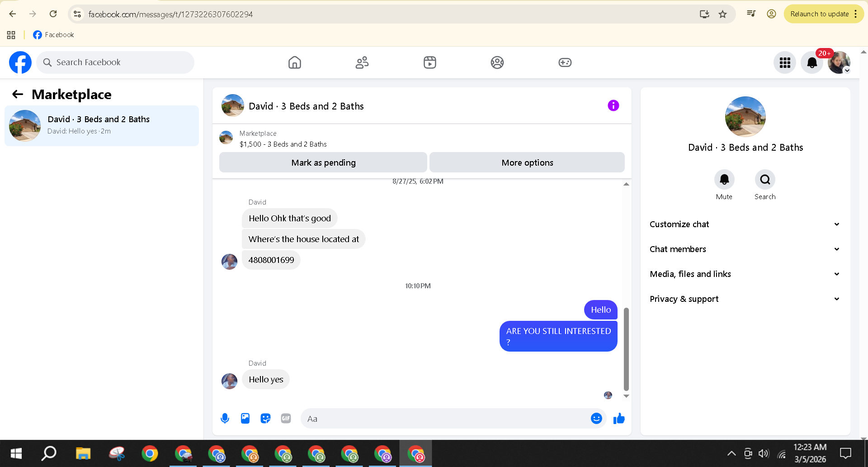Click David · 3 Beds and 2 Baths chat header title
This screenshot has height=467, width=868.
point(306,106)
